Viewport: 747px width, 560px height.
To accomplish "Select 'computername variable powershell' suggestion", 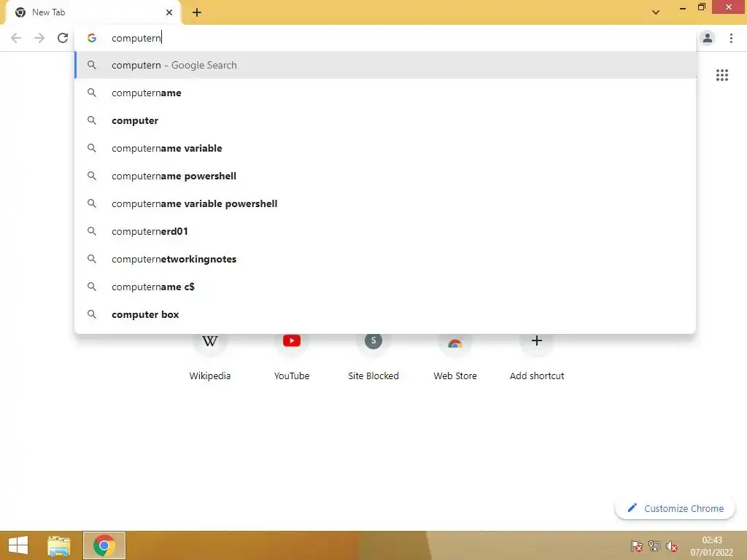I will (x=385, y=203).
